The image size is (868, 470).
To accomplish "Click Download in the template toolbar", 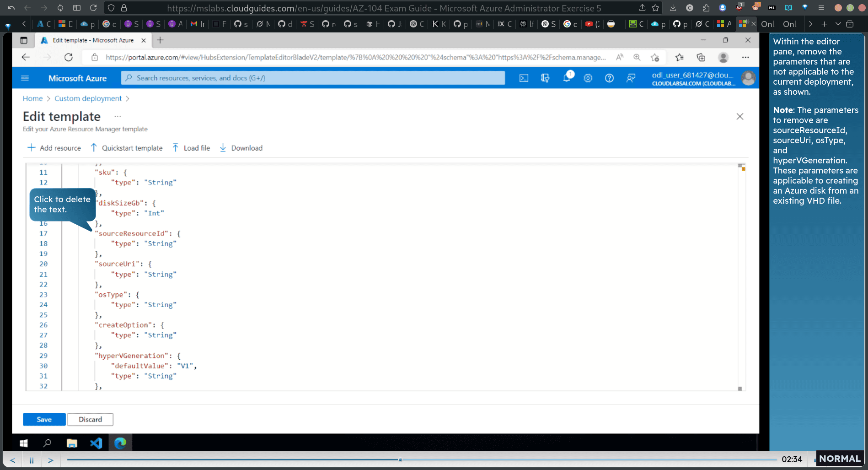I will tap(241, 148).
